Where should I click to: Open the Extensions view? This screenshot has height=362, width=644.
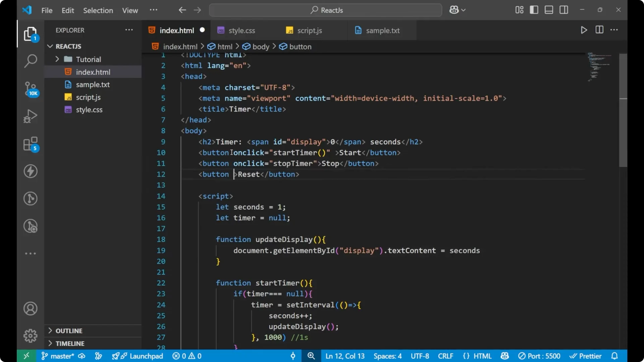point(31,144)
